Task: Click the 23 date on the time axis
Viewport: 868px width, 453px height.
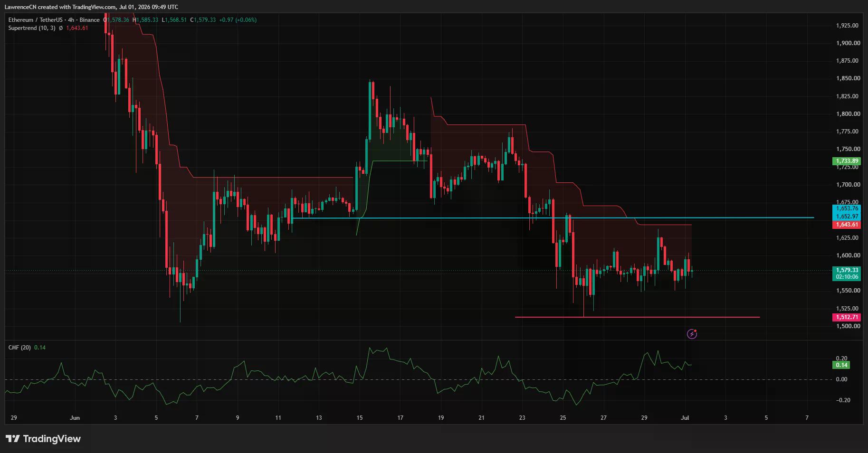Action: [522, 418]
